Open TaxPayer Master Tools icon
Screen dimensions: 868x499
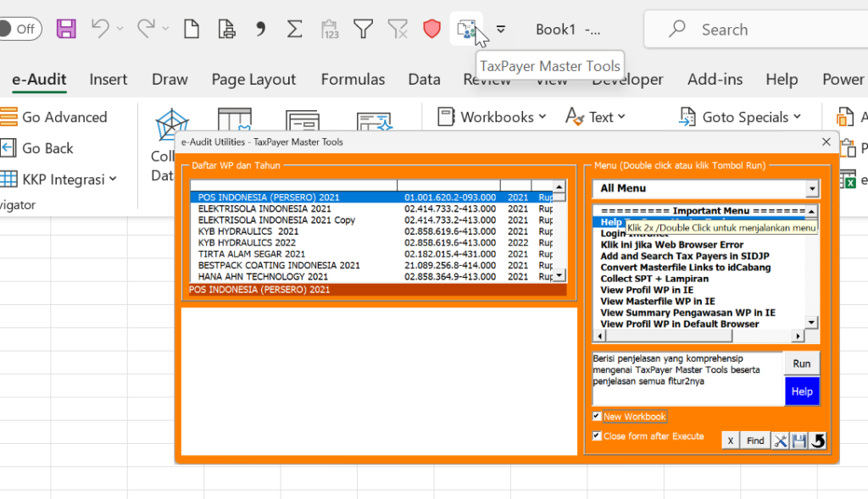(466, 29)
